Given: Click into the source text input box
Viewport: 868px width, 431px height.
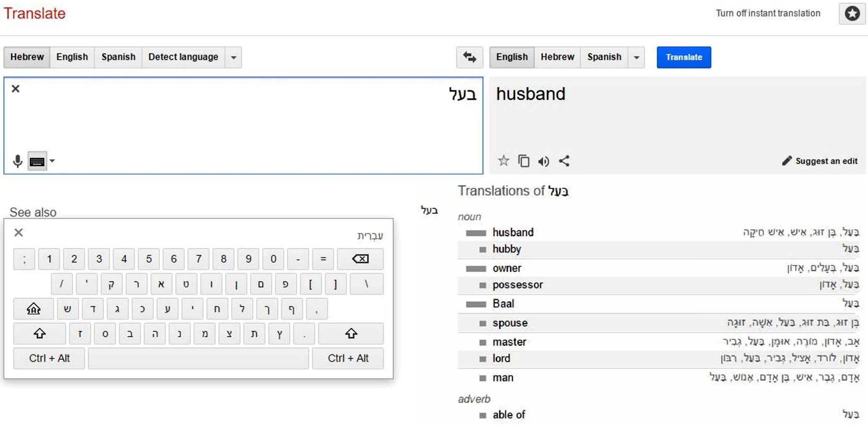Looking at the screenshot, I should (x=243, y=125).
